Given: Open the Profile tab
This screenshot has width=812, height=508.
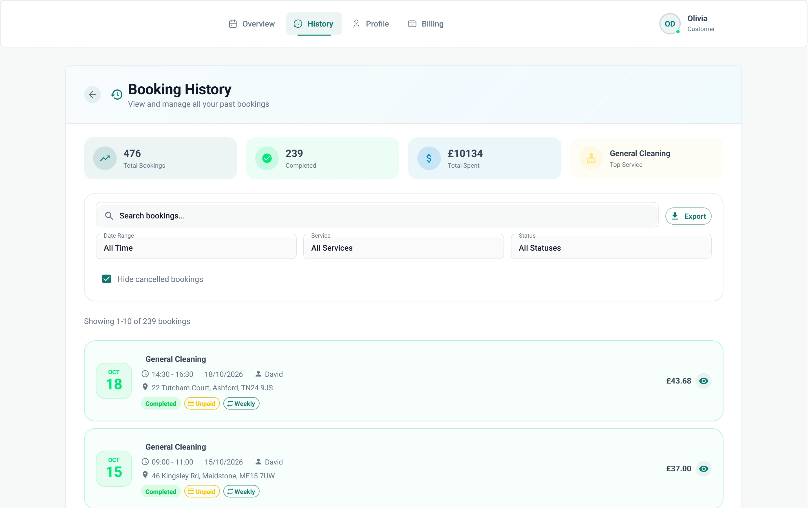Looking at the screenshot, I should [371, 24].
